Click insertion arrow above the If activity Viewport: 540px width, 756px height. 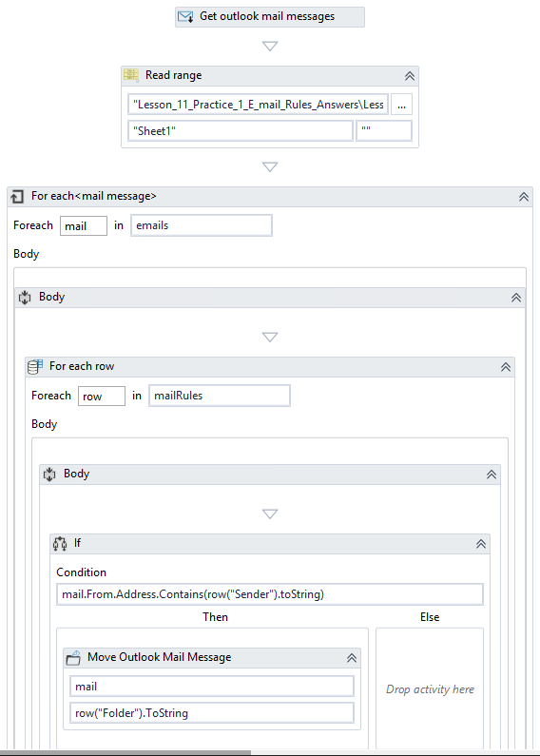click(270, 514)
